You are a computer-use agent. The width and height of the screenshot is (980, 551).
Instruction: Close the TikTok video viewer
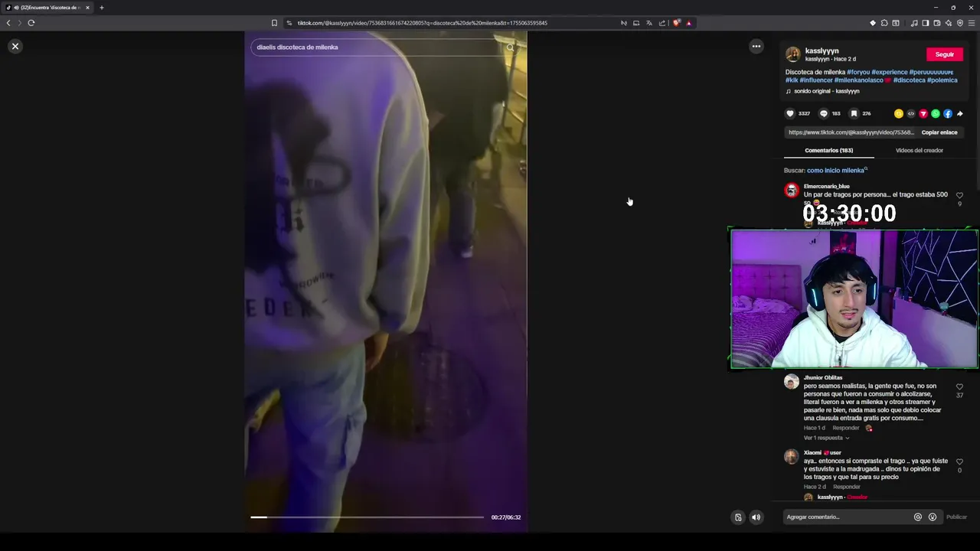[15, 47]
